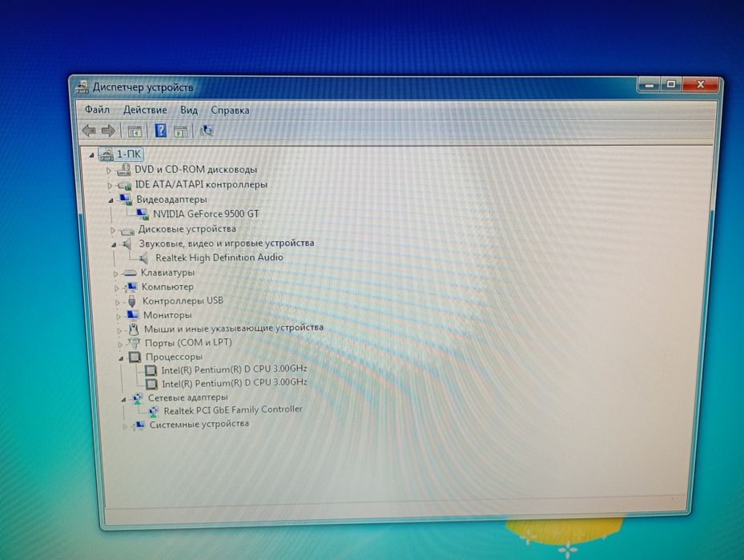
Task: Click the Realtek PCI GbE Family Controller icon
Action: [x=153, y=410]
